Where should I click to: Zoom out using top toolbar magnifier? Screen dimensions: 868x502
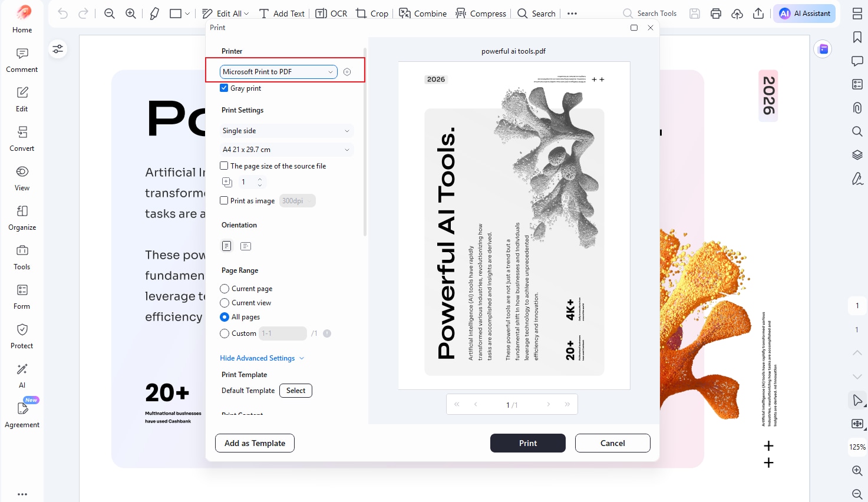click(x=110, y=13)
